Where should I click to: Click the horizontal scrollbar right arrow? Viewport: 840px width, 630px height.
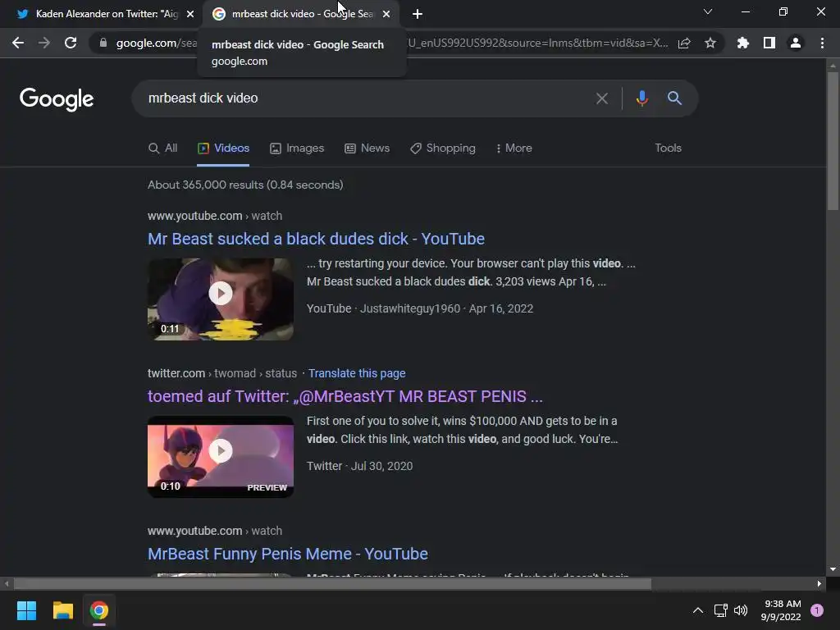point(819,584)
